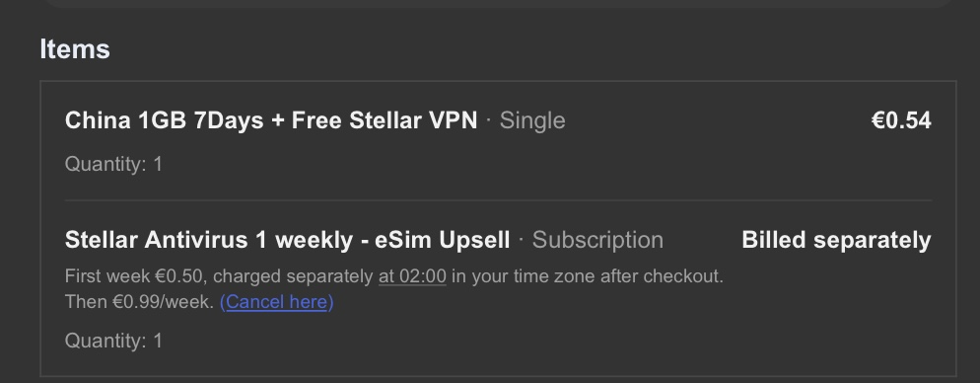Click the Subscription item type label
The width and height of the screenshot is (980, 383).
[597, 240]
